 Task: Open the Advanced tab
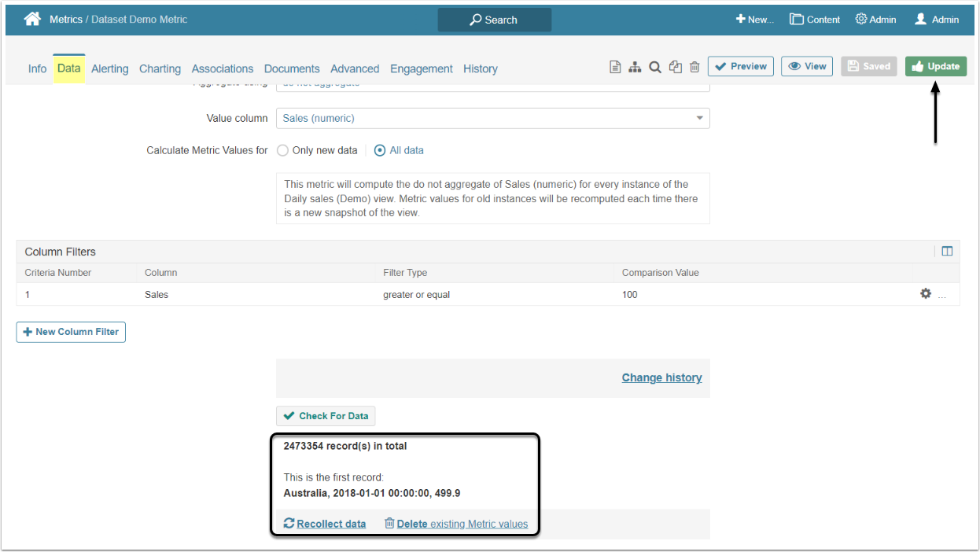[x=355, y=68]
